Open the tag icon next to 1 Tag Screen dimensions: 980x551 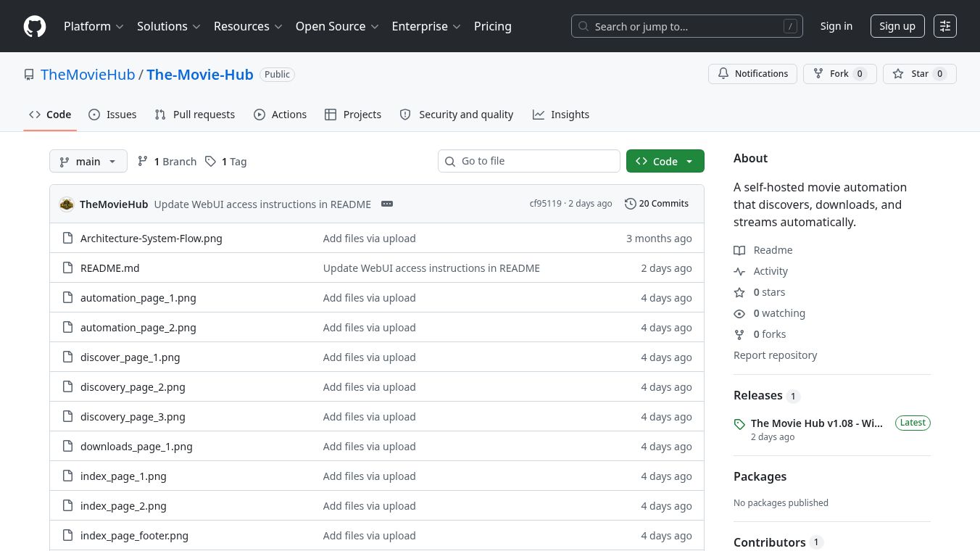pos(210,161)
